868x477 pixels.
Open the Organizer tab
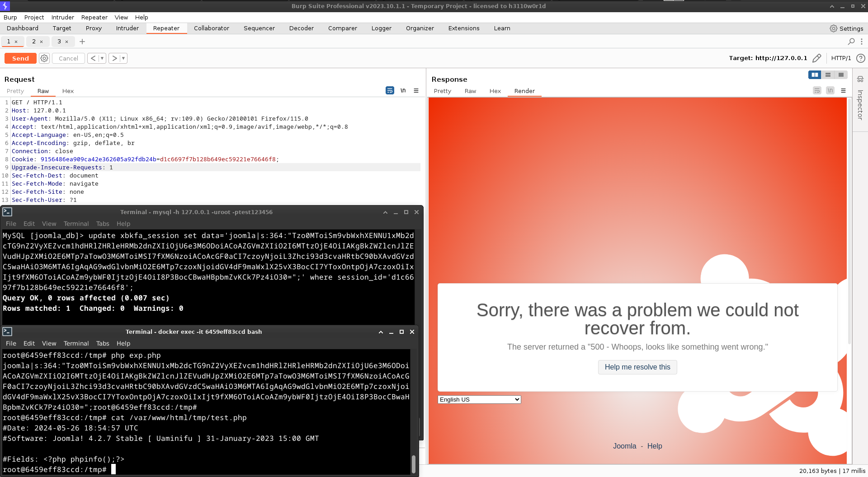[x=420, y=28]
